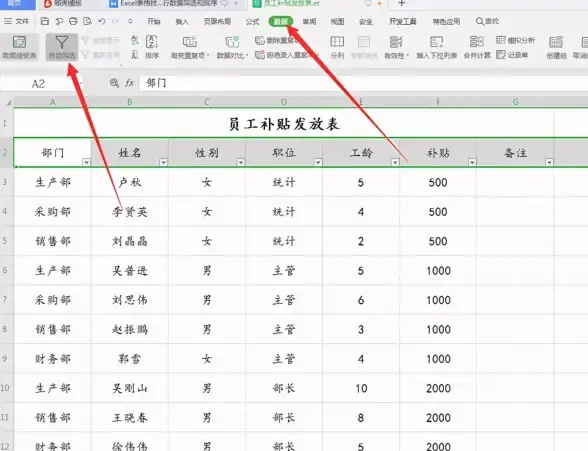Open the 记录单 record form
This screenshot has height=451, width=588.
pyautogui.click(x=512, y=55)
